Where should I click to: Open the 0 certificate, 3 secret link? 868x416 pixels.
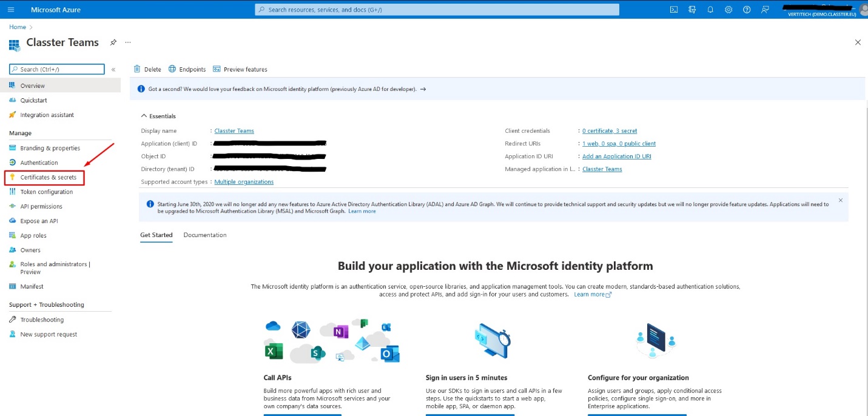(x=610, y=131)
